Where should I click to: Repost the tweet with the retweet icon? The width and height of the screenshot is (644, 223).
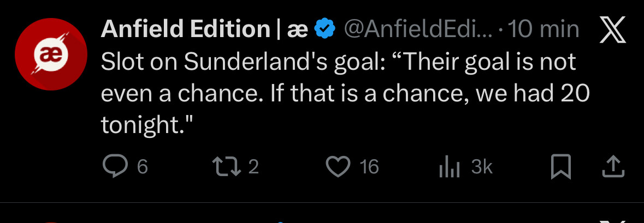click(227, 166)
